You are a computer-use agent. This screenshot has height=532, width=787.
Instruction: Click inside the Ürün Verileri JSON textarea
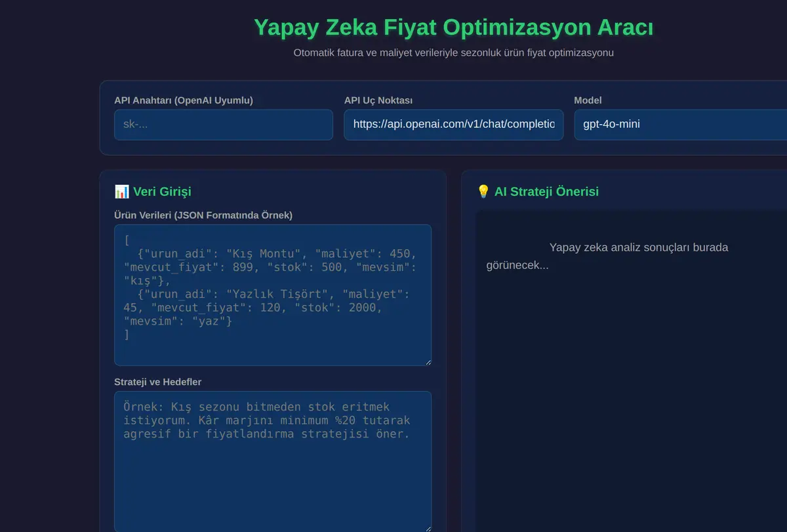273,295
